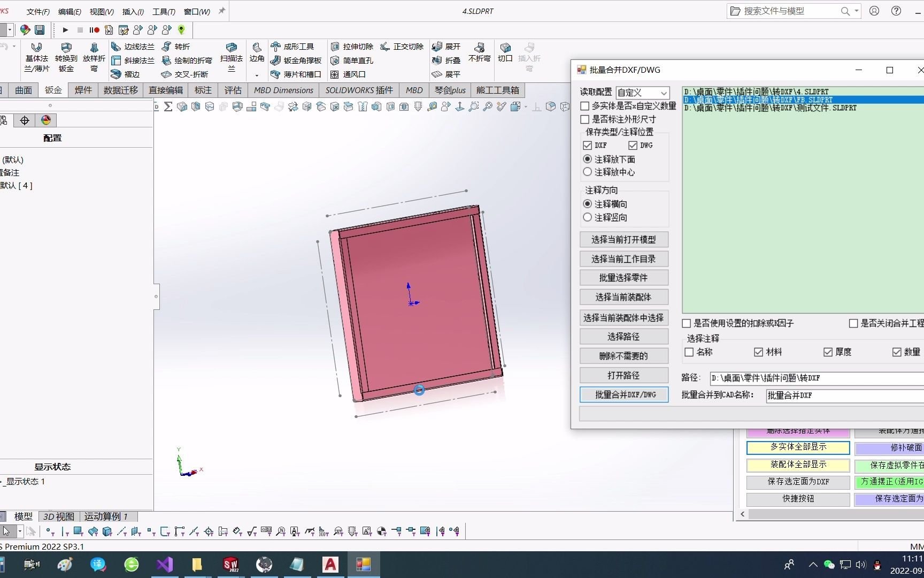Viewport: 924px width, 578px height.
Task: Click the Base Flange/Tab (基体法兰/薄片) tool
Action: [x=36, y=57]
